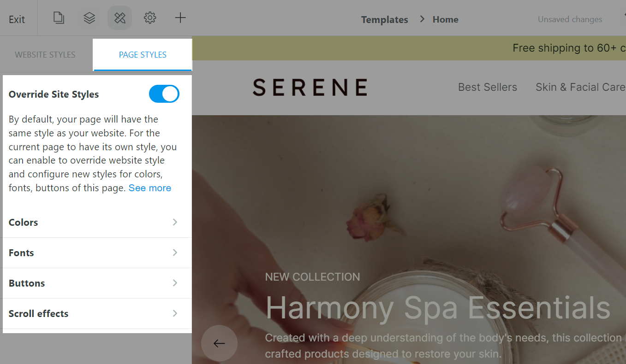The image size is (626, 364).
Task: Click the previous slide arrow button
Action: tap(219, 343)
